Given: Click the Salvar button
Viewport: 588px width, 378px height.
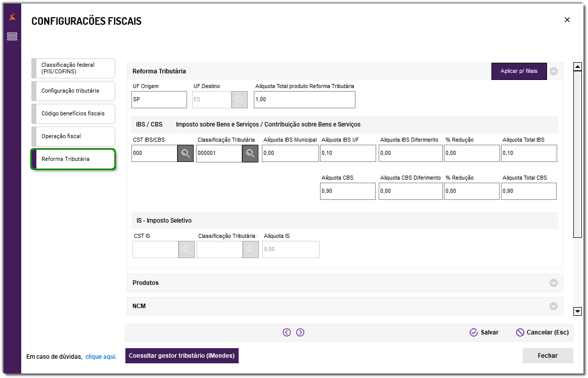Looking at the screenshot, I should click(x=484, y=332).
